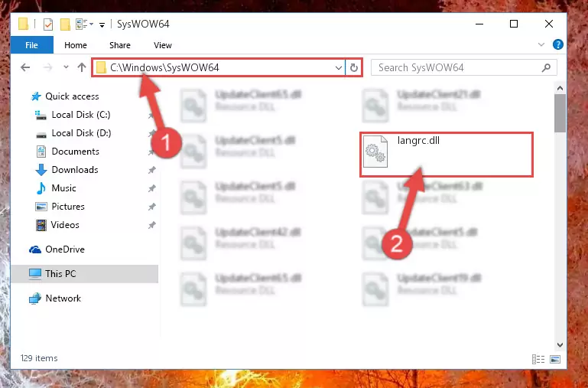Viewport: 588px width, 388px height.
Task: Switch to the Home ribbon tab
Action: click(76, 45)
